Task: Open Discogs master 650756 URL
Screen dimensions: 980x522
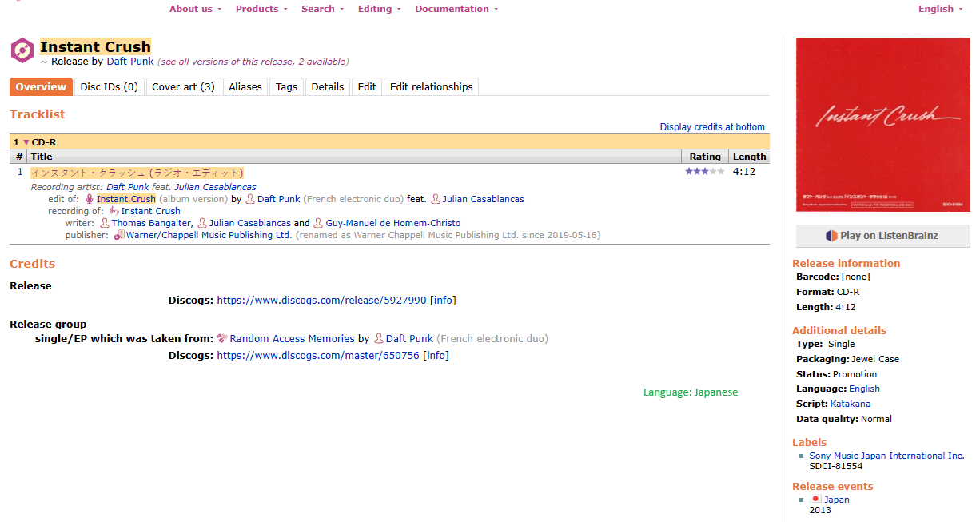Action: pos(318,356)
